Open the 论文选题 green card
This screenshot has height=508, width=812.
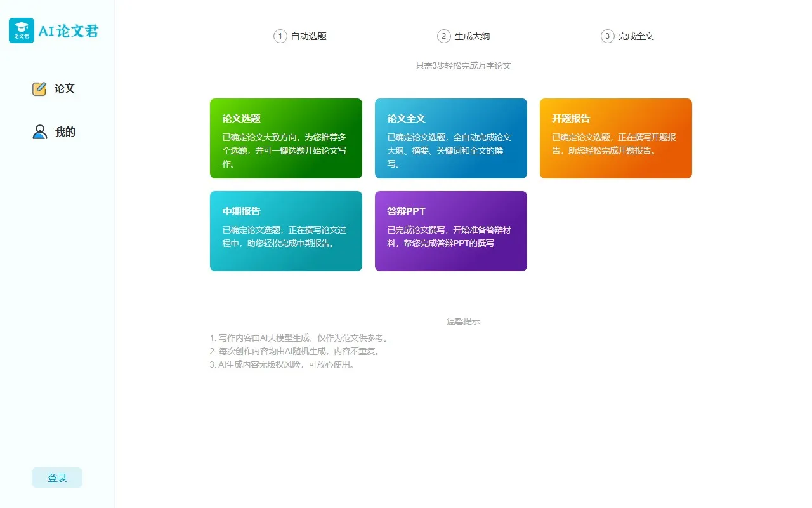point(285,138)
